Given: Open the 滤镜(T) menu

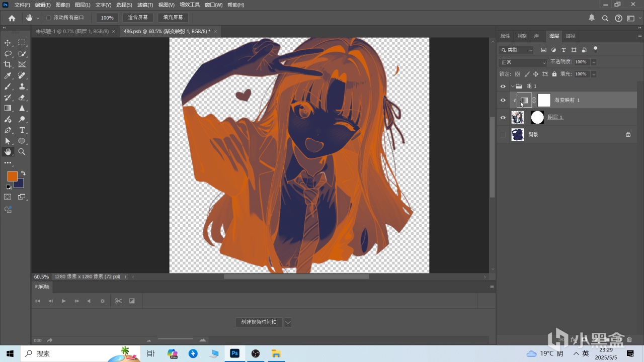Looking at the screenshot, I should point(145,5).
